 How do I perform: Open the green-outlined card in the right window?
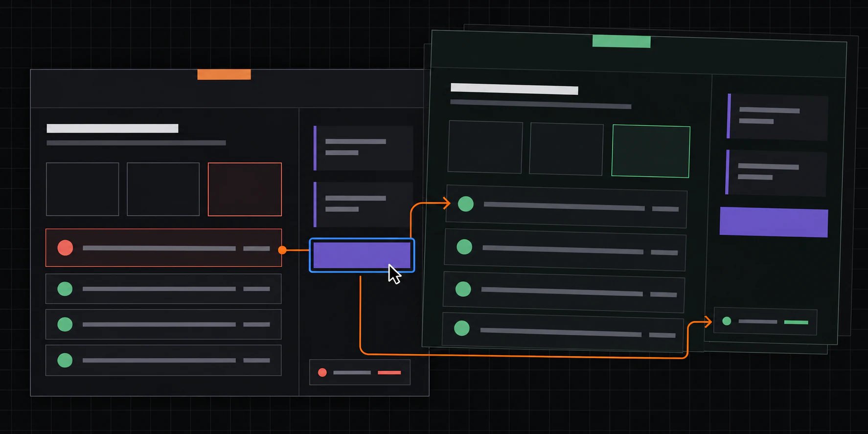point(651,151)
